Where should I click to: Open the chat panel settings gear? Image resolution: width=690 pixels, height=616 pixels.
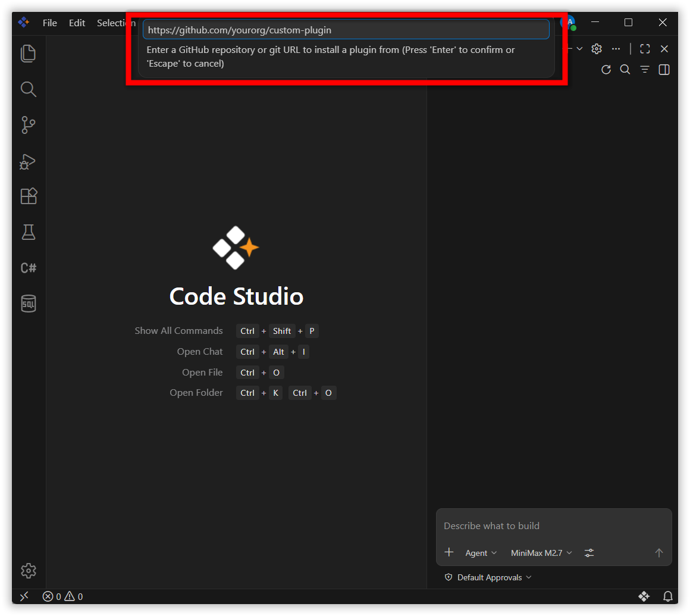pyautogui.click(x=596, y=49)
